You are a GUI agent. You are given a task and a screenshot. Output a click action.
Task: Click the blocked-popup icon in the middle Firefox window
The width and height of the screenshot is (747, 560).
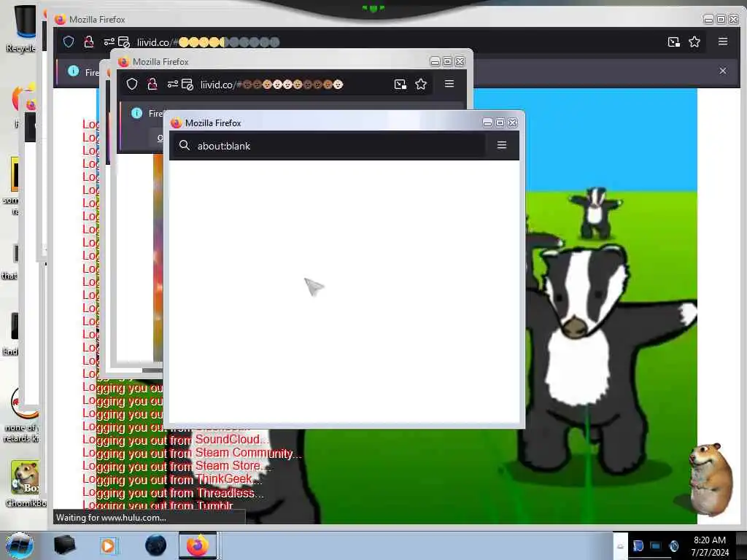[x=187, y=85]
